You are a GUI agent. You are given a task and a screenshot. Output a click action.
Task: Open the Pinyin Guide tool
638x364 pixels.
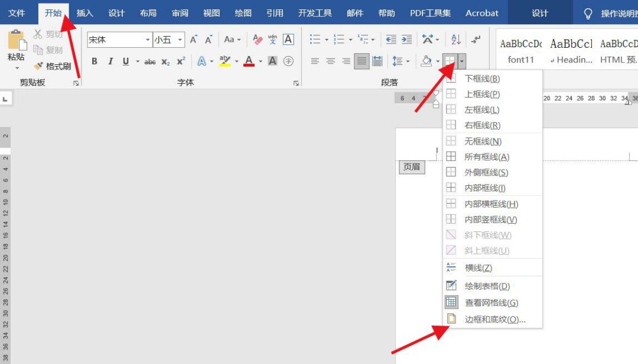point(272,38)
